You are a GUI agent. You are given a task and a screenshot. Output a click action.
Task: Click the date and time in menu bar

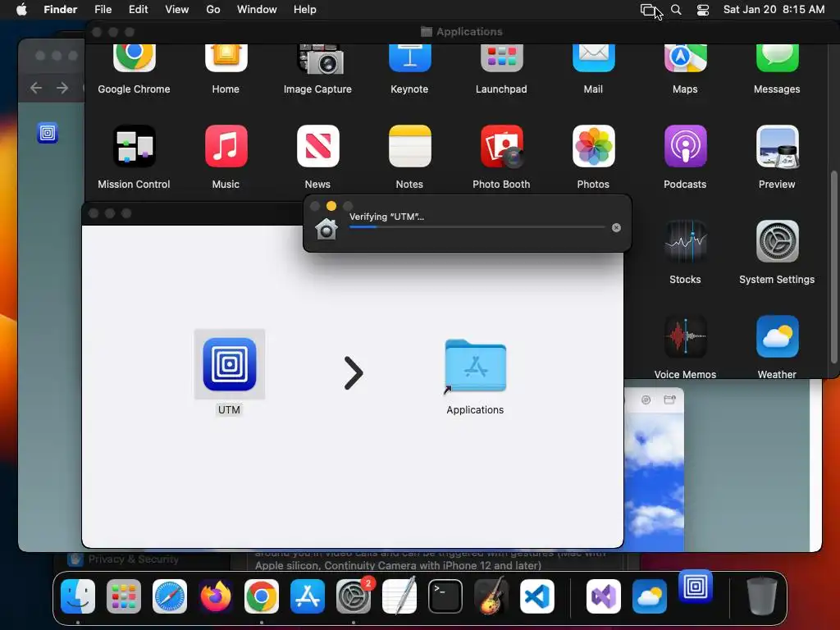pos(774,10)
